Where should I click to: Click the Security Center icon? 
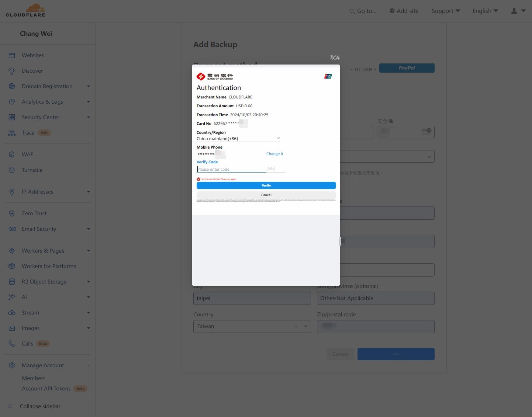pyautogui.click(x=12, y=117)
